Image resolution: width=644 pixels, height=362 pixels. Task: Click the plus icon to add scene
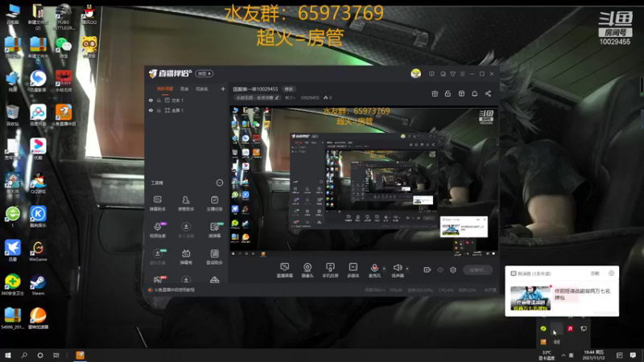pyautogui.click(x=223, y=88)
